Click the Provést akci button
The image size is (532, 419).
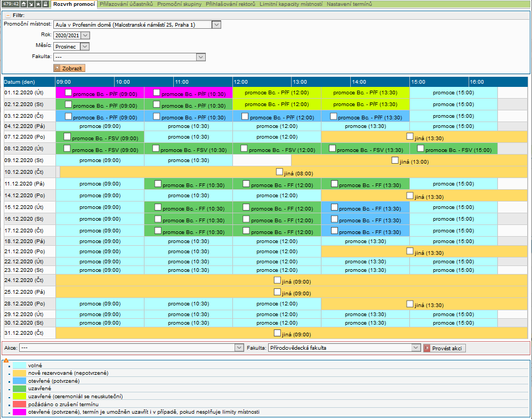point(445,348)
